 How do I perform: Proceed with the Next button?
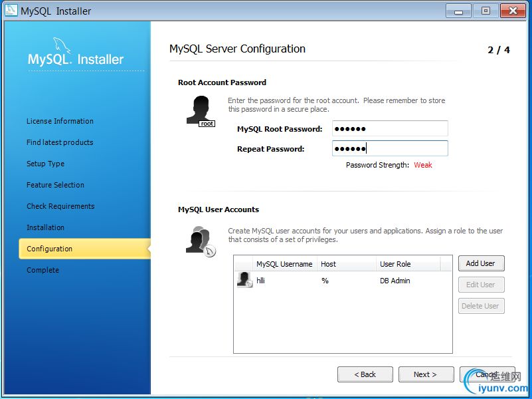pyautogui.click(x=426, y=374)
